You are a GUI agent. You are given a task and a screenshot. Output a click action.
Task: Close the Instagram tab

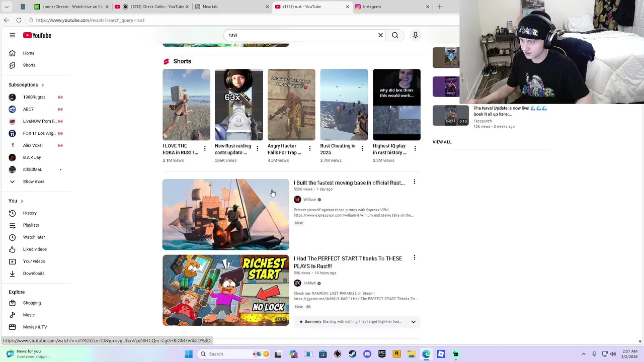click(428, 7)
